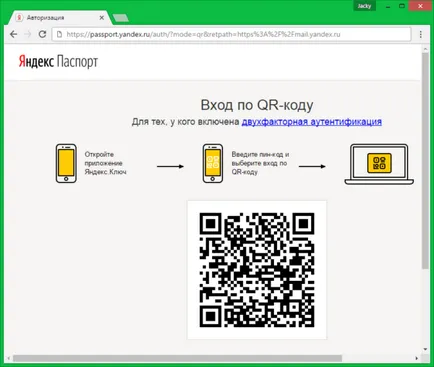
Task: Open the Chrome three-dot menu
Action: pos(421,34)
